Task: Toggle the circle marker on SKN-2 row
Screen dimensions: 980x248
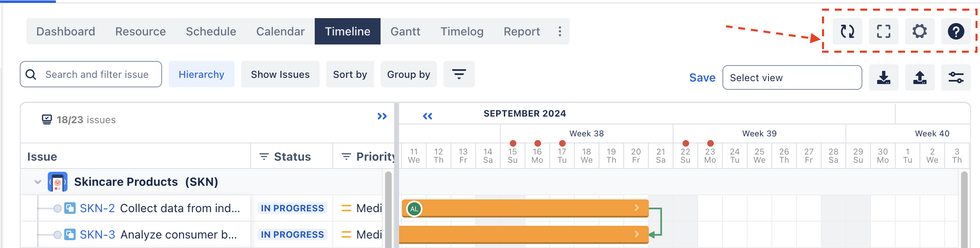Action: (58, 208)
